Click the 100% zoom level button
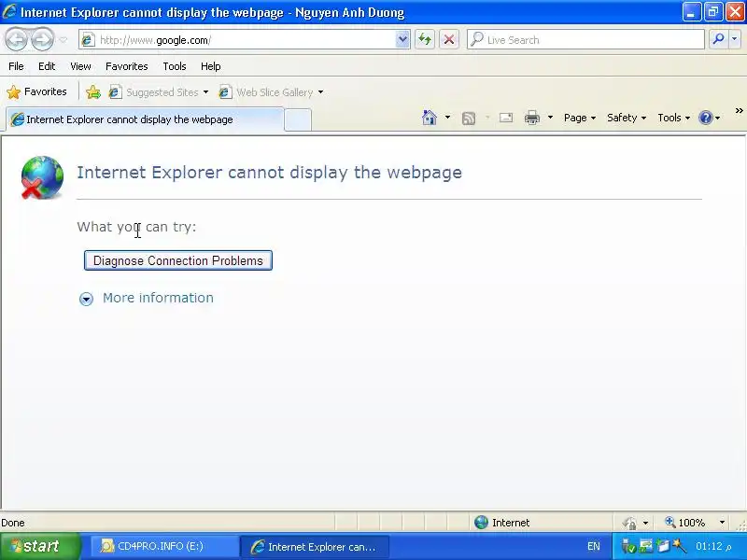The image size is (747, 560). click(x=685, y=523)
